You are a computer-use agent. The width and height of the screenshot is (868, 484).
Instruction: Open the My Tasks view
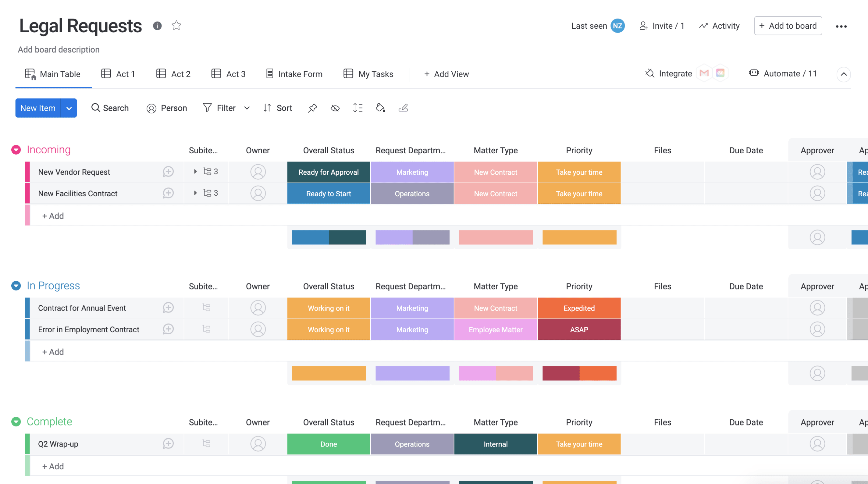[369, 74]
